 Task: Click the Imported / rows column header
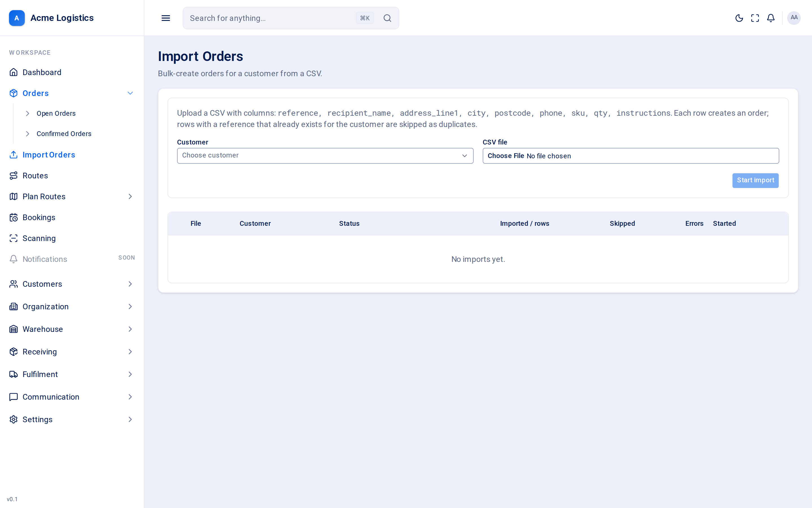[524, 224]
